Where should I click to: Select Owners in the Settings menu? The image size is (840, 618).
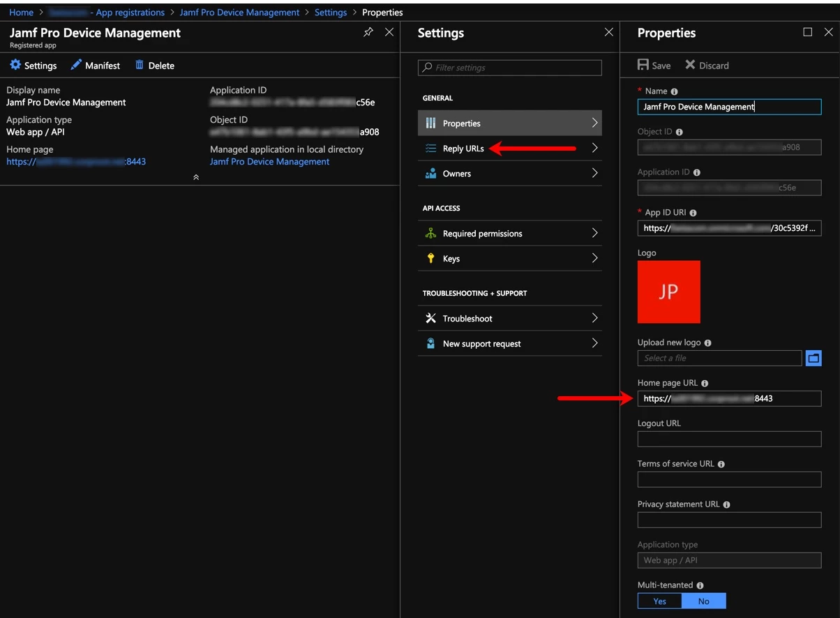coord(509,174)
